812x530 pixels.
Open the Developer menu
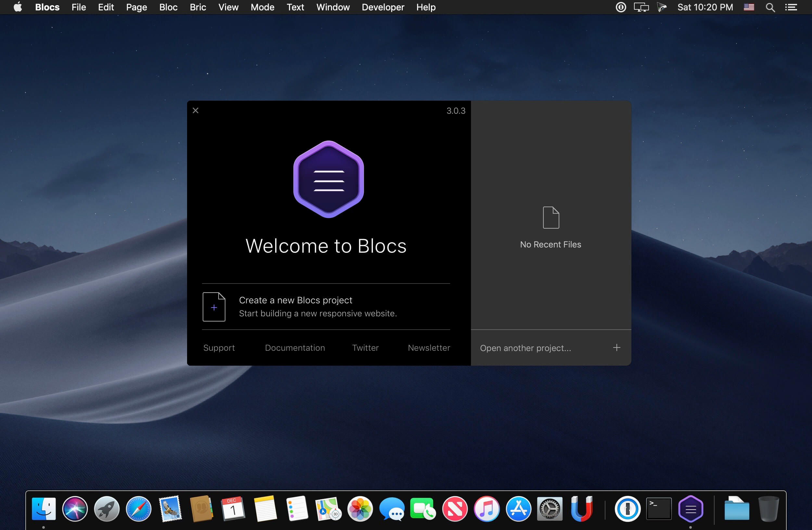[383, 7]
